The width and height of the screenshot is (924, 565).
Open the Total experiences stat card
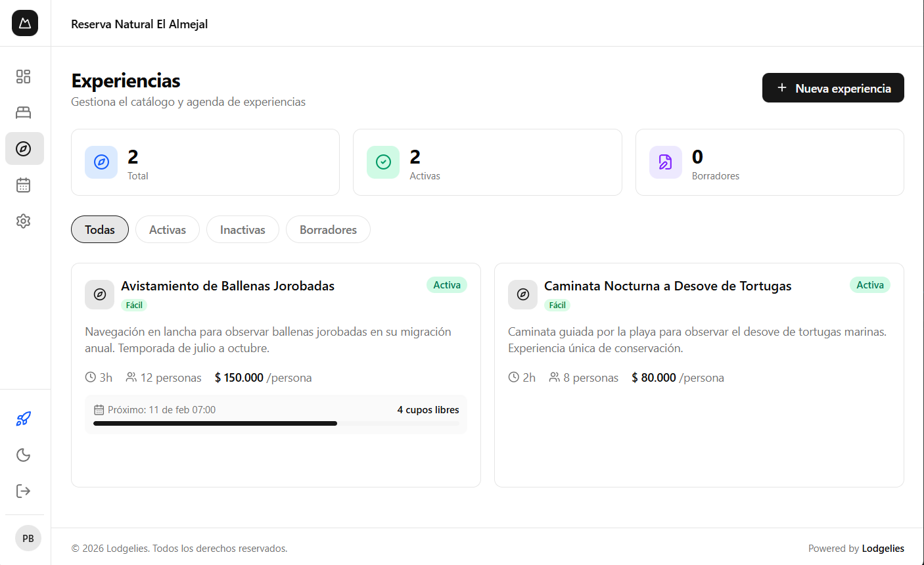205,162
